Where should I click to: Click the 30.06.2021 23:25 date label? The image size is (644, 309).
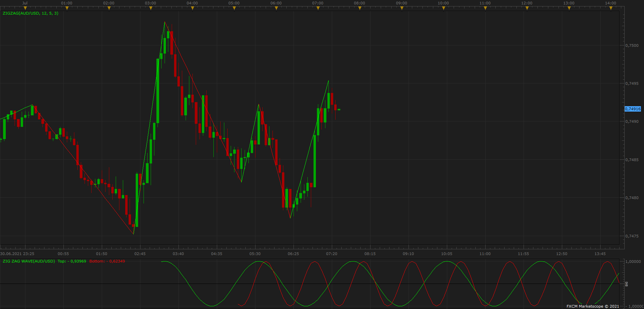click(x=17, y=254)
